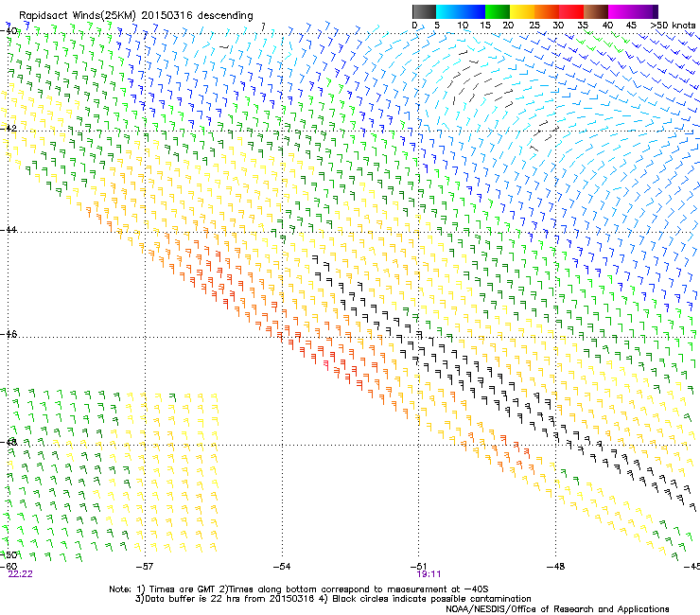Click the -44 latitude axis label
Screen dimensions: 700x615
(9, 230)
